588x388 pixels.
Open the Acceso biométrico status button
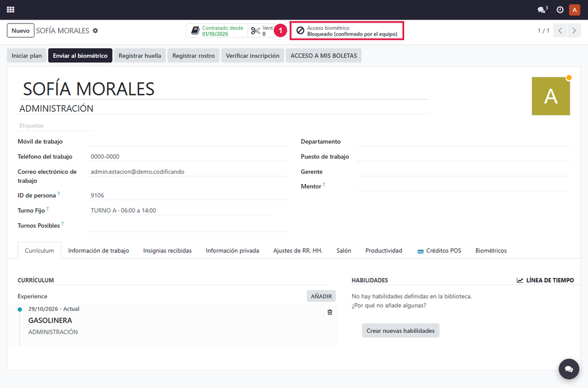point(347,31)
